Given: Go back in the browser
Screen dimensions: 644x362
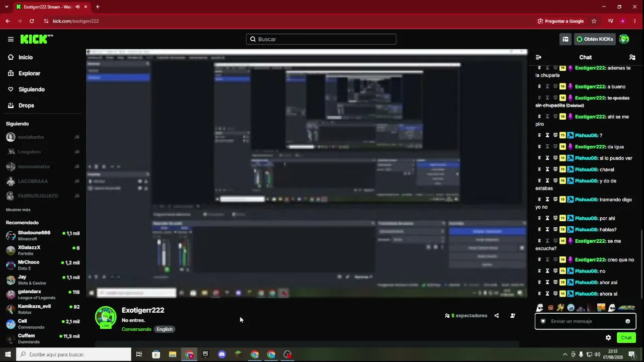Looking at the screenshot, I should click(x=8, y=21).
